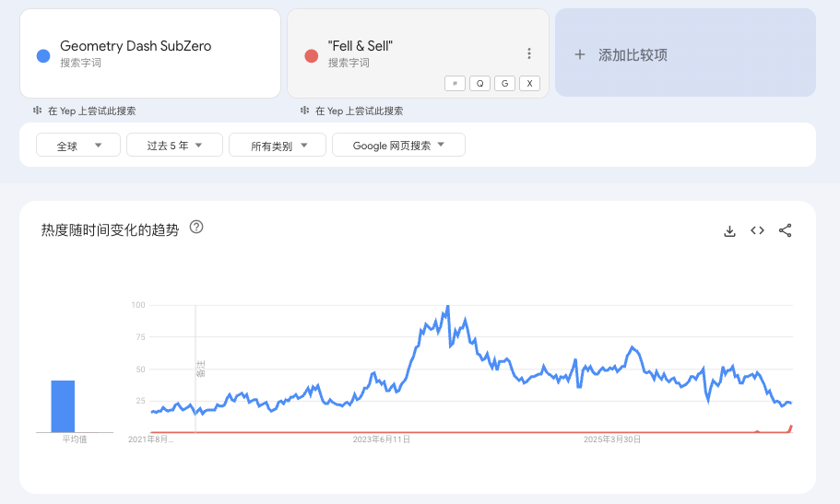
Task: Click the blue 平均值 average bar
Action: point(63,406)
